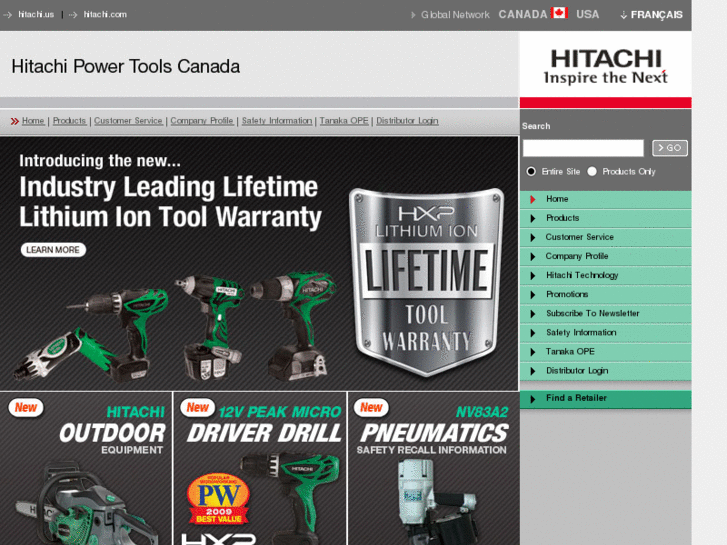727x545 pixels.
Task: Click the New badge on Outdoor Equipment
Action: point(26,408)
